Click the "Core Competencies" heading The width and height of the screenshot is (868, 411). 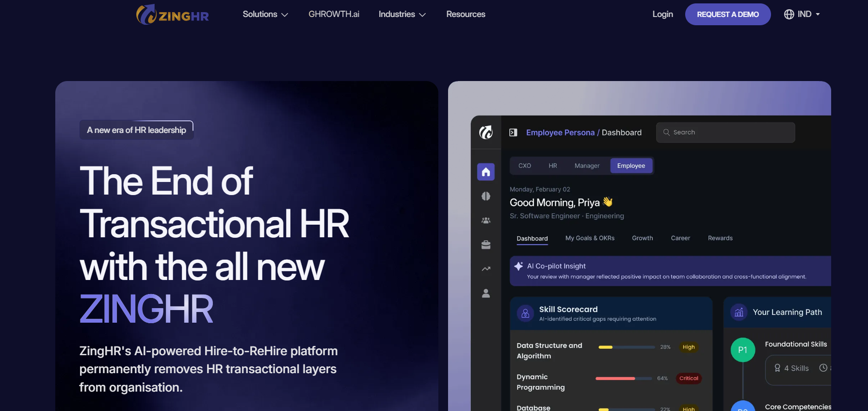798,407
